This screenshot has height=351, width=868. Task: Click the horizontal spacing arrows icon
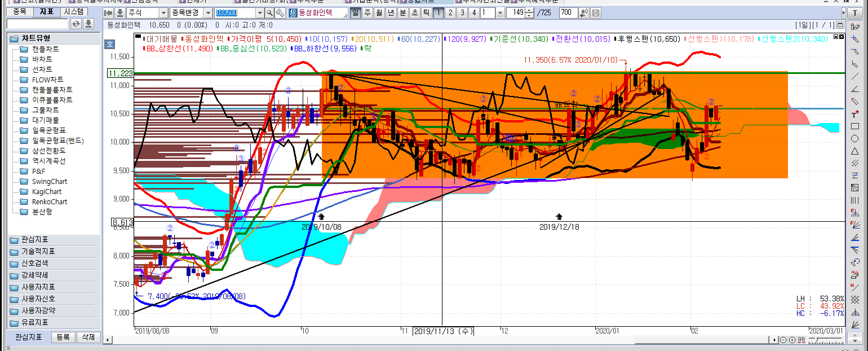[x=801, y=340]
